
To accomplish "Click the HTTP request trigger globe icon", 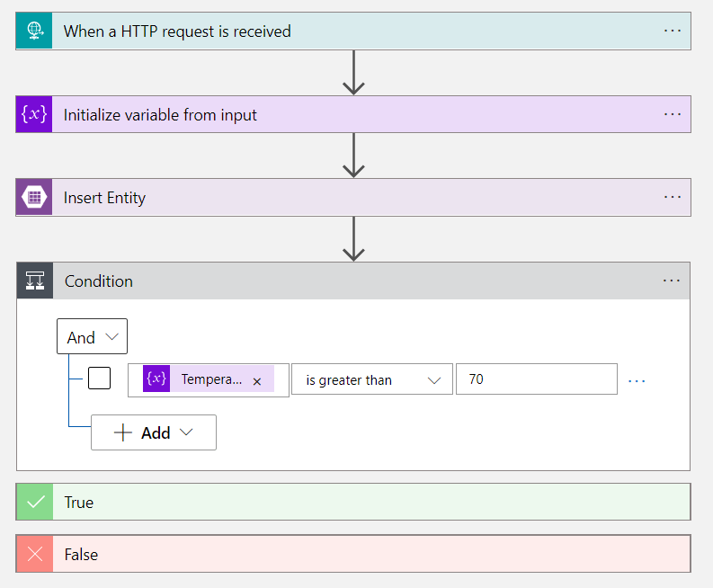I will pos(34,31).
